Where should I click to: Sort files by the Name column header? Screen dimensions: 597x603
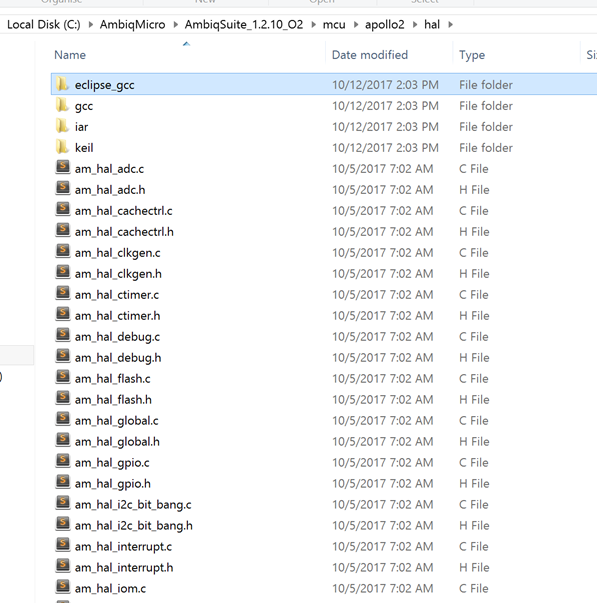pyautogui.click(x=70, y=55)
